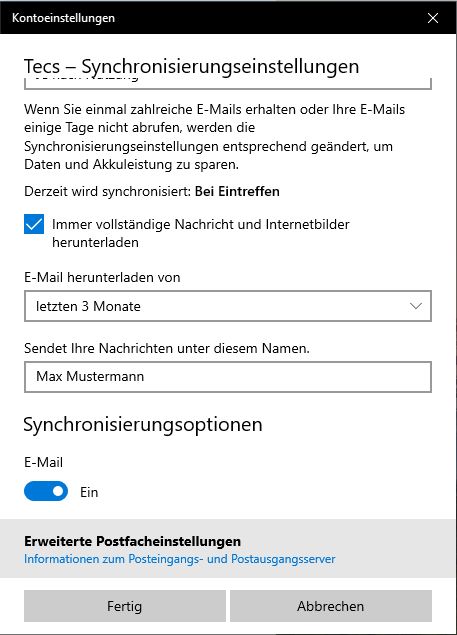Open the 'letzten 3 Monate' dropdown

(x=228, y=306)
